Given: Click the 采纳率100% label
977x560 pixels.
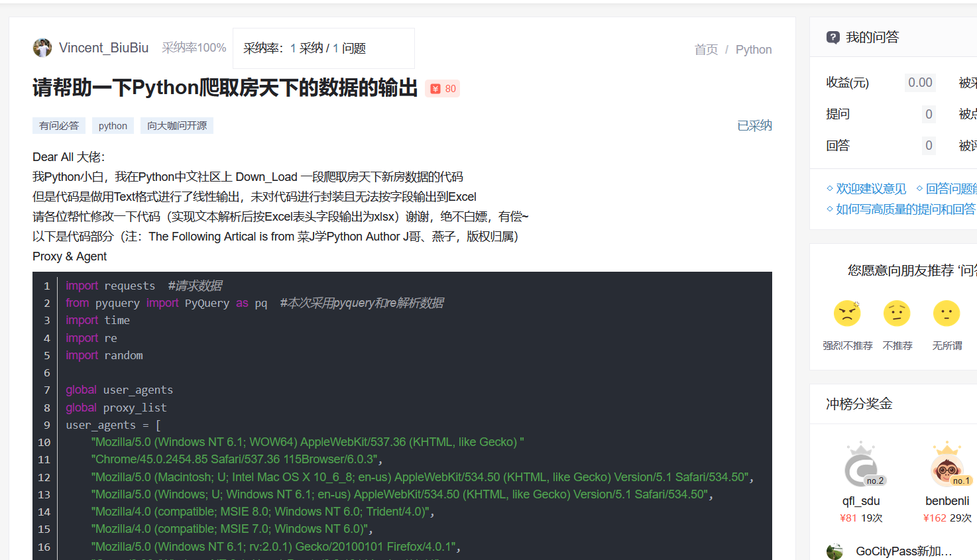Looking at the screenshot, I should tap(194, 48).
